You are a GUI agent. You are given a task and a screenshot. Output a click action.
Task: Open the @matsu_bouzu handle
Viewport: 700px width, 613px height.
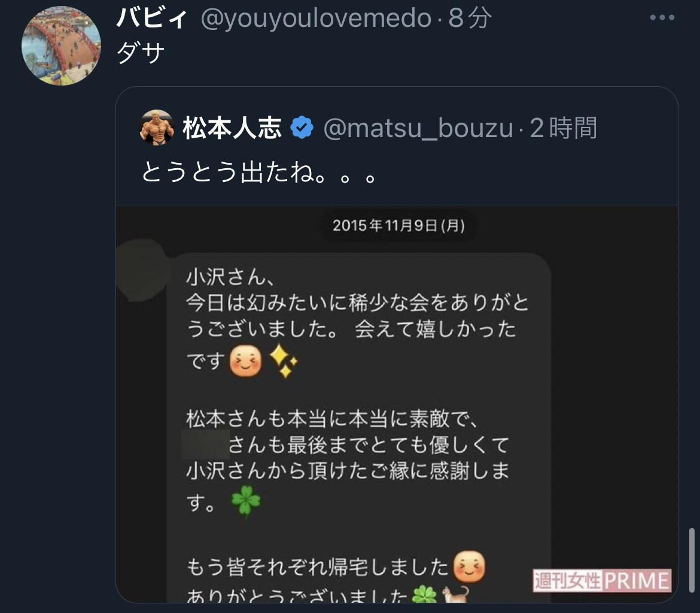click(x=418, y=128)
